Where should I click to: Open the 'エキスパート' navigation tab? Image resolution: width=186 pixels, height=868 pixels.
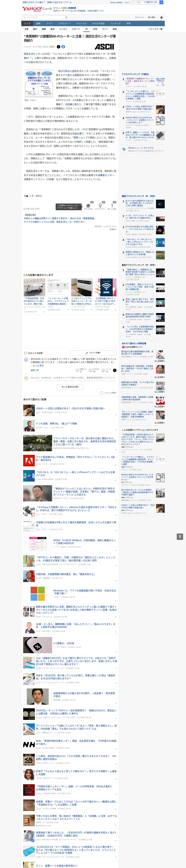coord(64,23)
